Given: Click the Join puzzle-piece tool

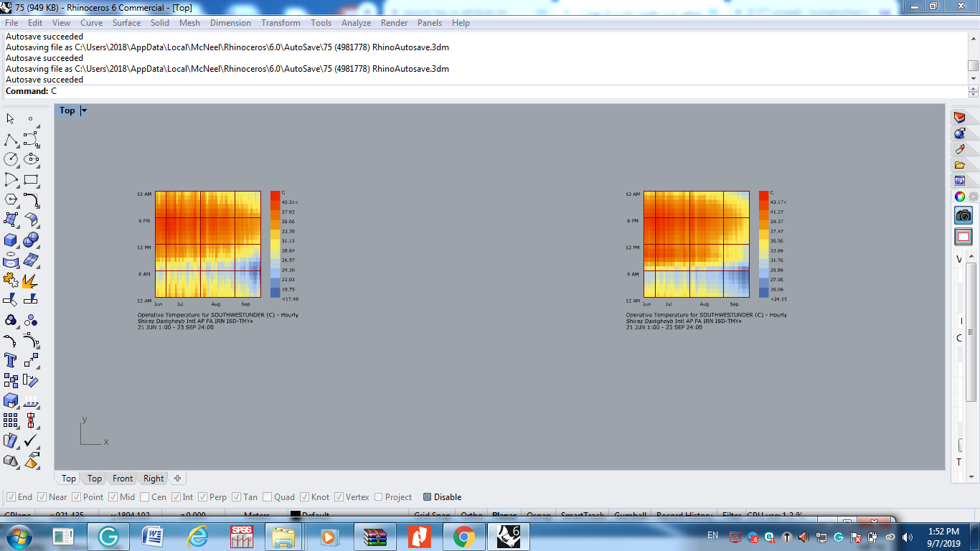Looking at the screenshot, I should coord(11,280).
